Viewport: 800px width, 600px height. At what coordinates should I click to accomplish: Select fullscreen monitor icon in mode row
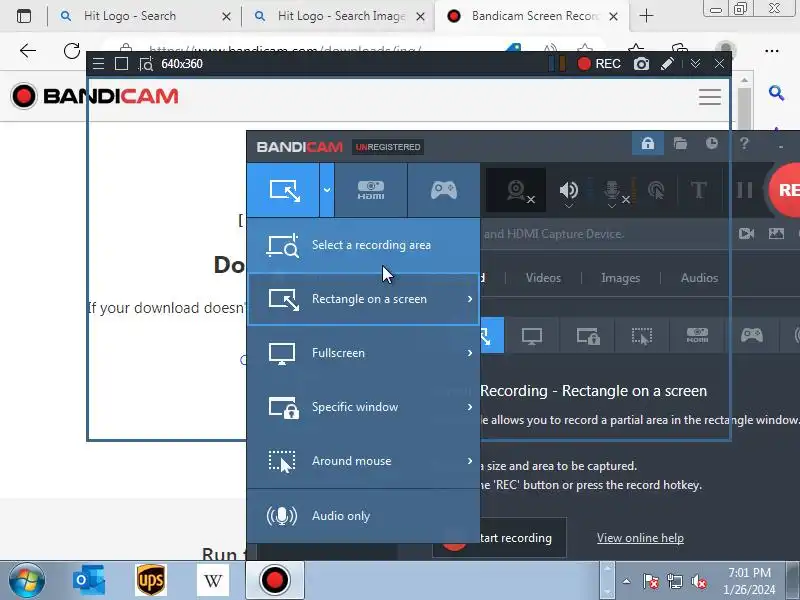coord(532,336)
